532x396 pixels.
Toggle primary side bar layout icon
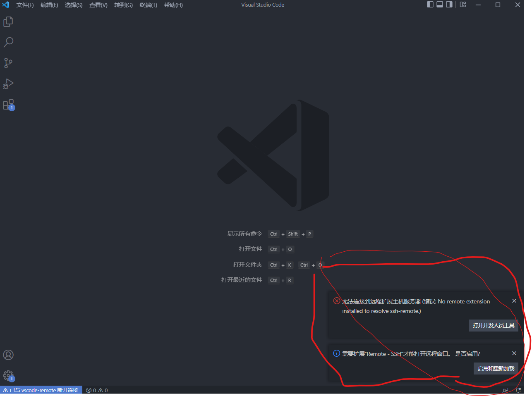(x=430, y=5)
